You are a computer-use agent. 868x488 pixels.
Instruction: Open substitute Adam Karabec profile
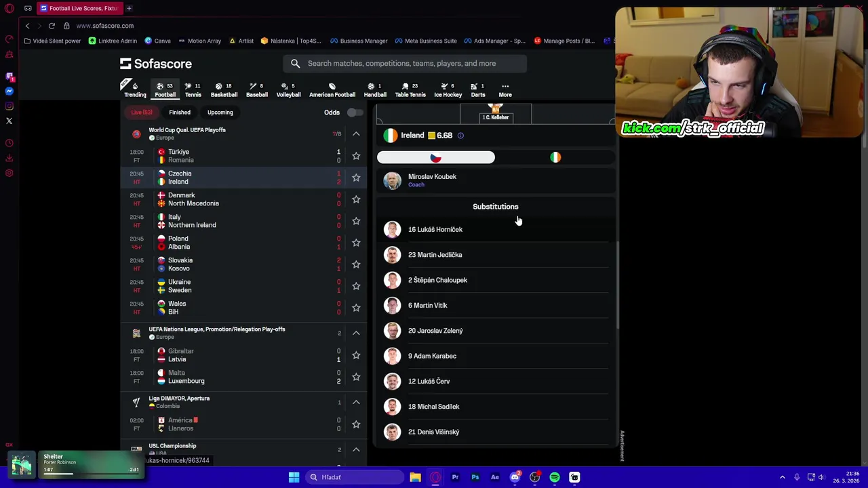496,356
